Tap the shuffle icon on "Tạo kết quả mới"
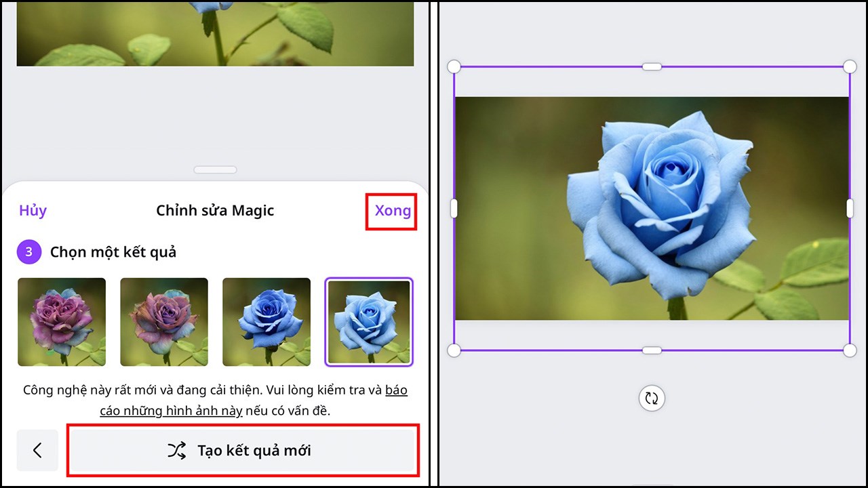This screenshot has height=488, width=868. click(176, 450)
